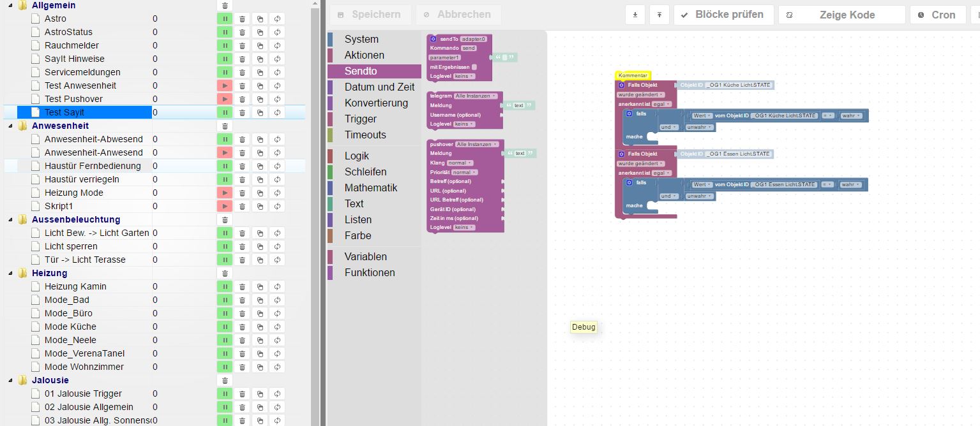Collapse the Aussenbeleuchtung folder
This screenshot has height=426, width=980.
tap(10, 219)
